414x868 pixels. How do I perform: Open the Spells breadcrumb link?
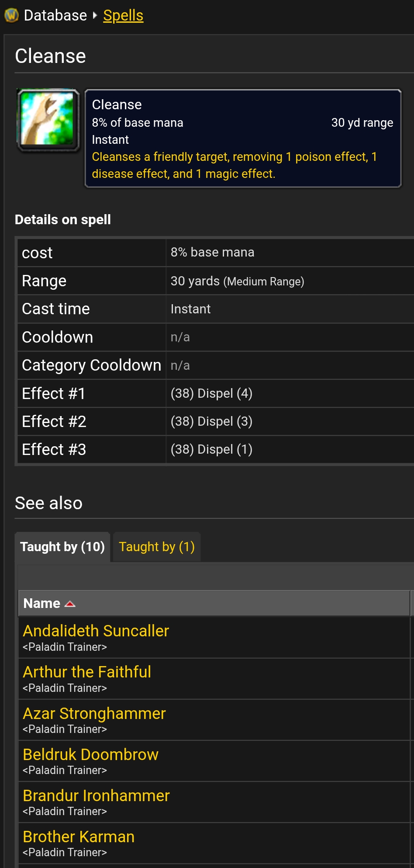pyautogui.click(x=123, y=15)
